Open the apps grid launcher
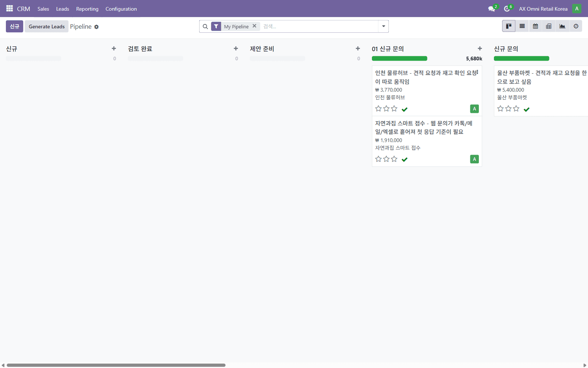Screen dimensions: 588x368 [10, 8]
